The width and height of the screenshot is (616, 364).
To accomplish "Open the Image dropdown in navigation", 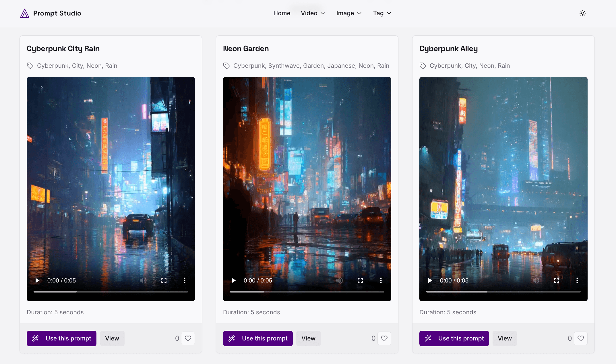I will [x=348, y=13].
